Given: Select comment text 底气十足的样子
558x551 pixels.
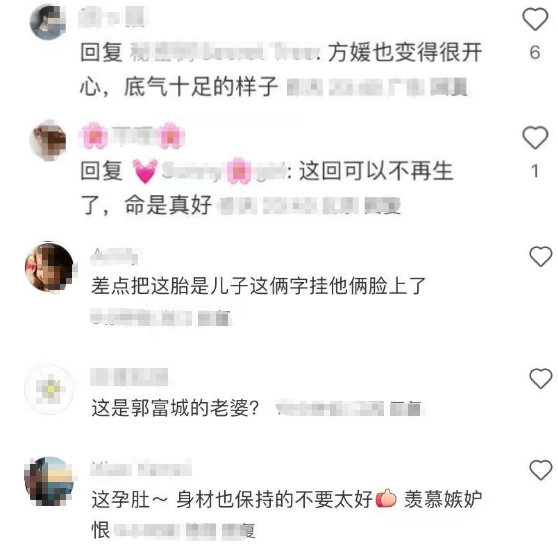Looking at the screenshot, I should [201, 86].
